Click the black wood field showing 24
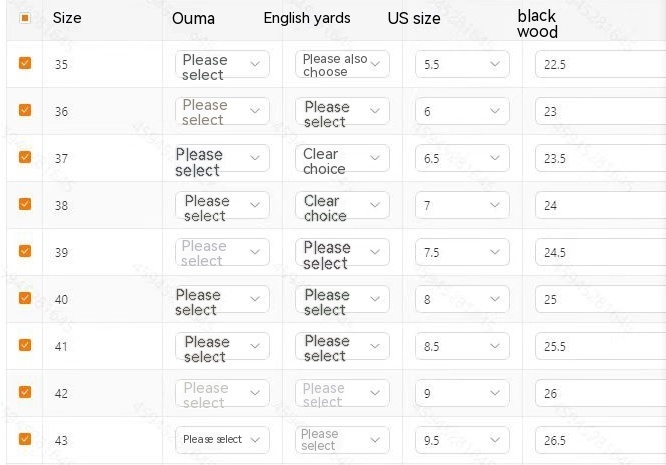Screen dimensions: 666x465 (600, 205)
